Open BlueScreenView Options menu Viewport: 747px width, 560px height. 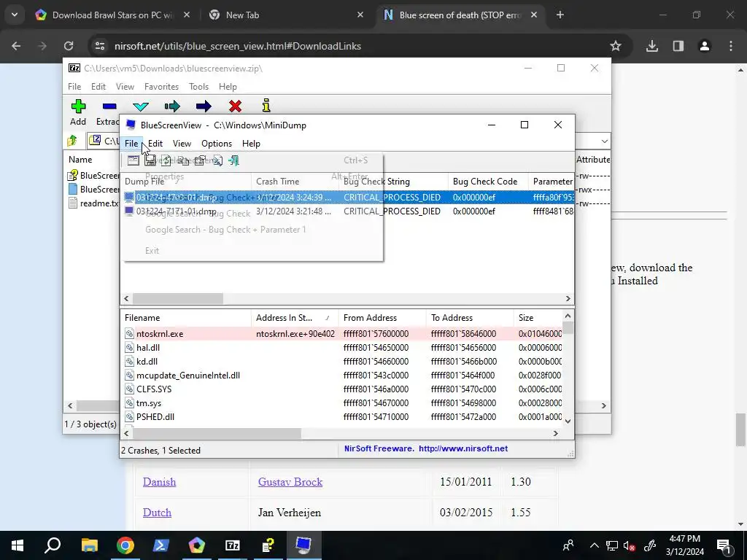tap(216, 144)
